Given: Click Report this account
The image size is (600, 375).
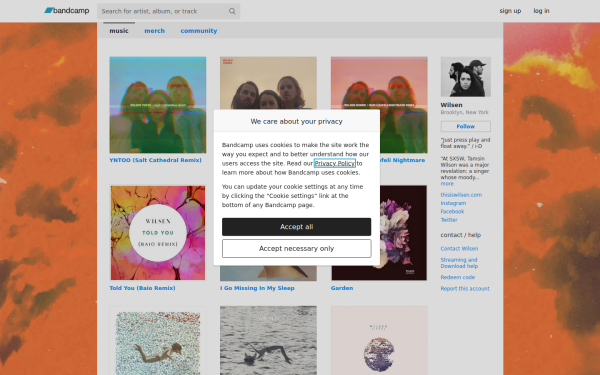Looking at the screenshot, I should (x=465, y=289).
